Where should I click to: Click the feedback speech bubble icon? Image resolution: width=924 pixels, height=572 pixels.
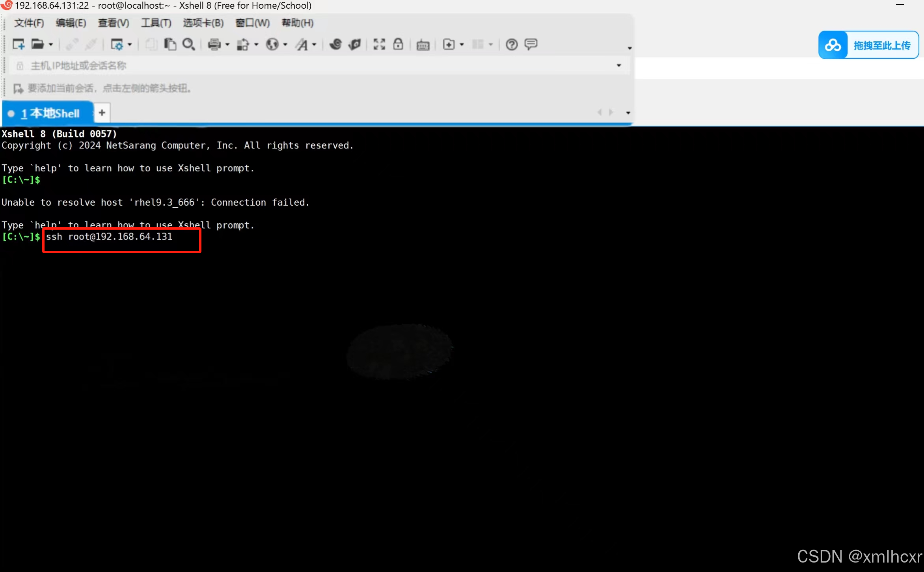click(x=531, y=44)
